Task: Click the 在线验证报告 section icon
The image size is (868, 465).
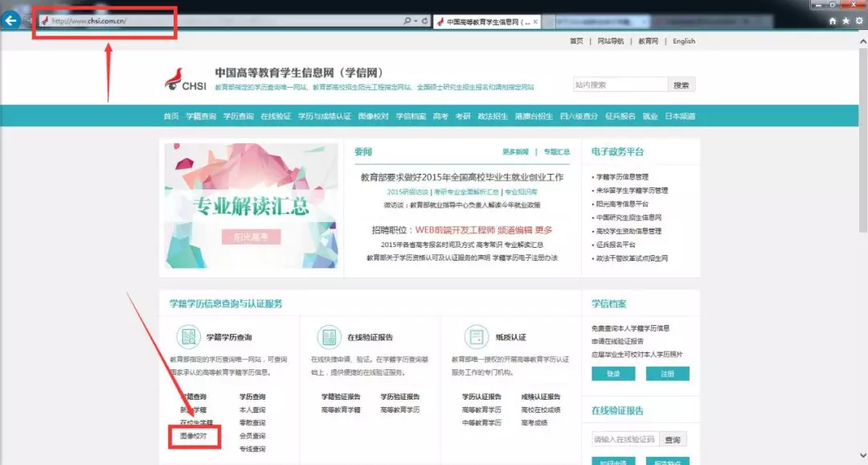Action: point(328,336)
